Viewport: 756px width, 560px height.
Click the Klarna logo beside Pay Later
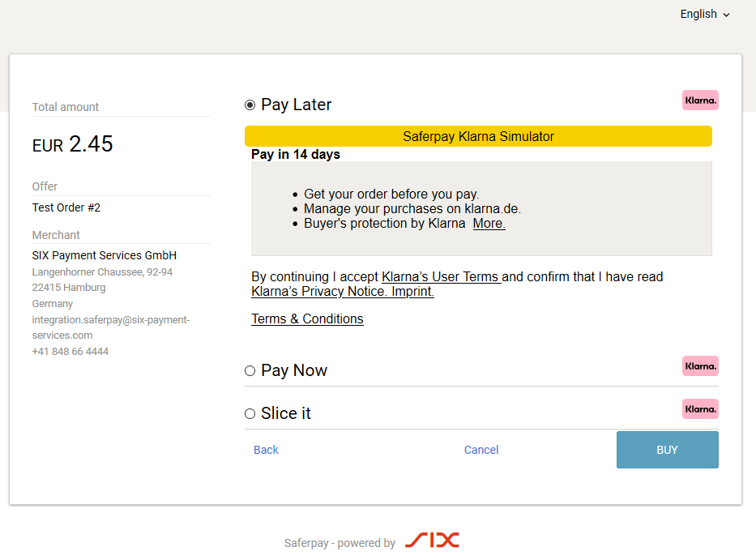[x=700, y=100]
